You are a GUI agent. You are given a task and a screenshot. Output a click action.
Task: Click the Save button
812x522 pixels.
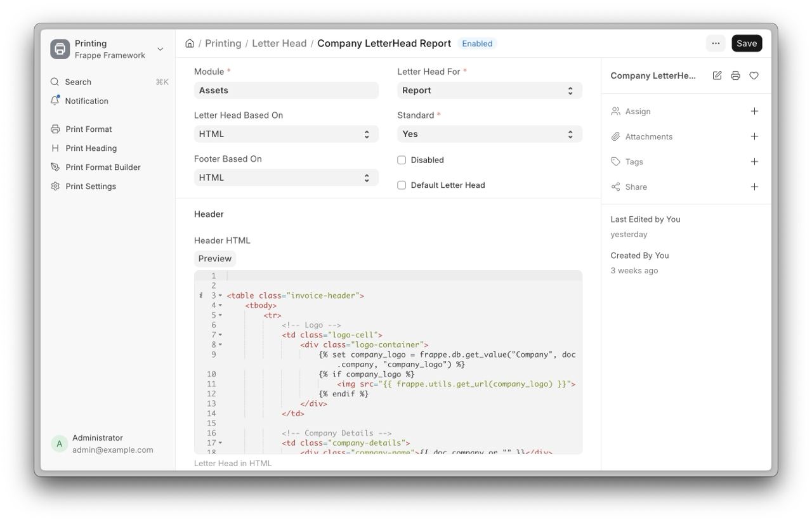tap(746, 43)
